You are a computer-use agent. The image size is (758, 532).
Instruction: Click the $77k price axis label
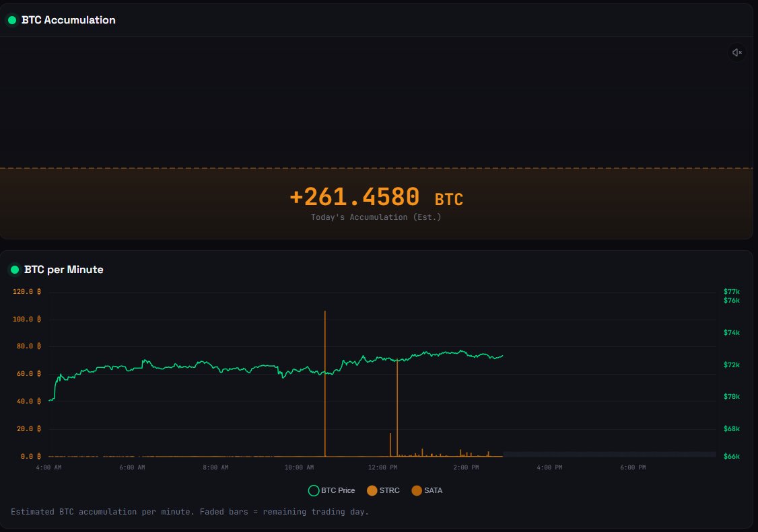[732, 292]
